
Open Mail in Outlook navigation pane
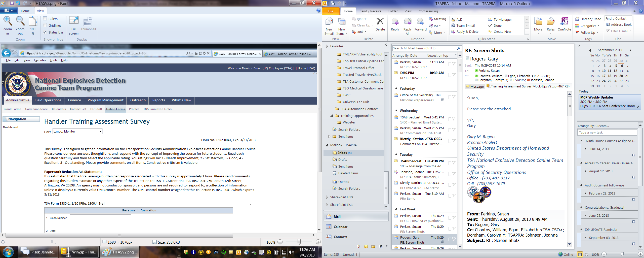[x=356, y=217]
